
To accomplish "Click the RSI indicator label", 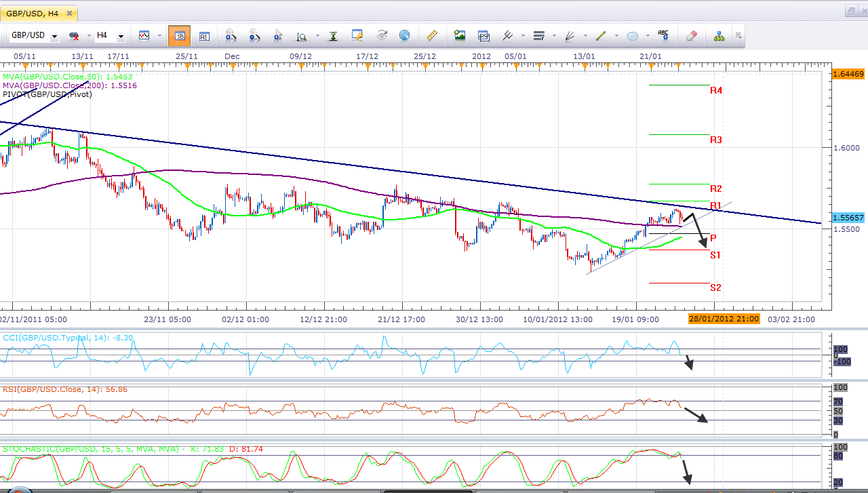I will 65,389.
